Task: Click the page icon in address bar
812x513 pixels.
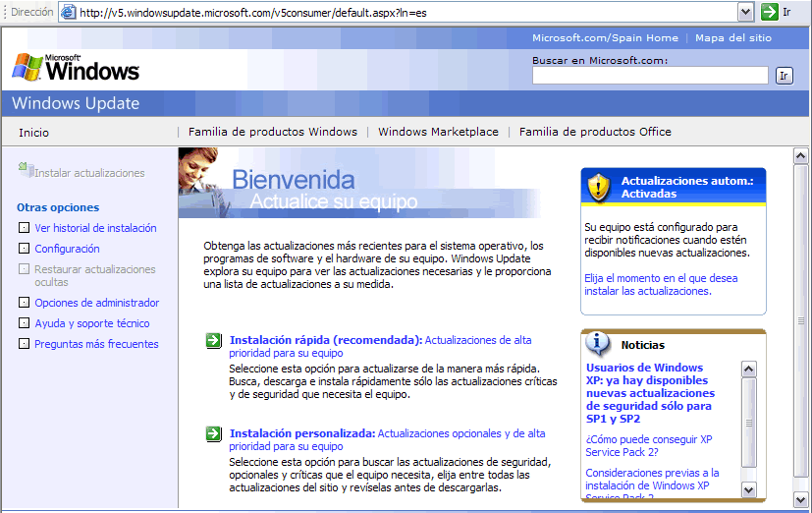Action: coord(68,12)
